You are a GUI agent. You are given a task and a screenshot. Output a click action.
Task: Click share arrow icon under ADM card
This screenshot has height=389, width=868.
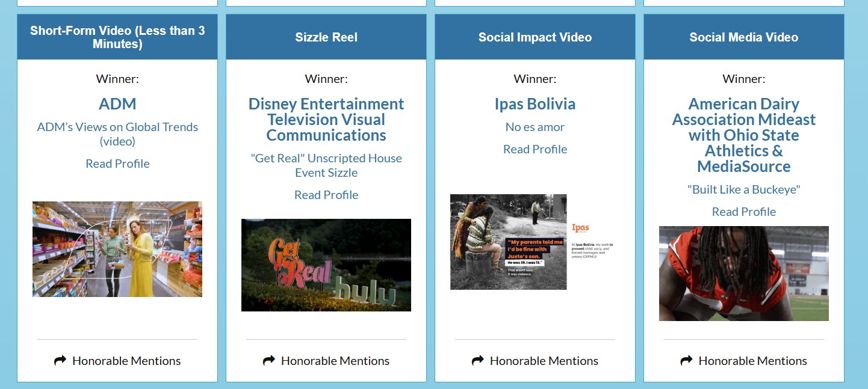[60, 361]
